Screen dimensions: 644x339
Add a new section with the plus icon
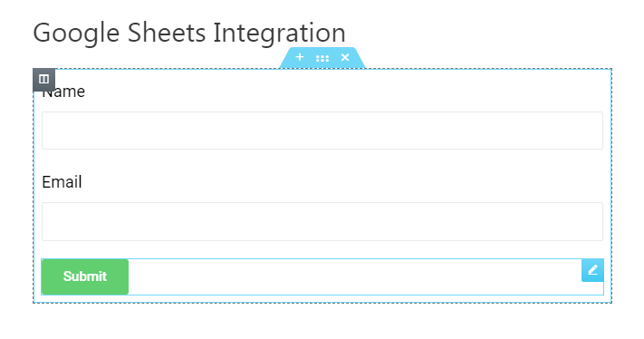click(300, 57)
